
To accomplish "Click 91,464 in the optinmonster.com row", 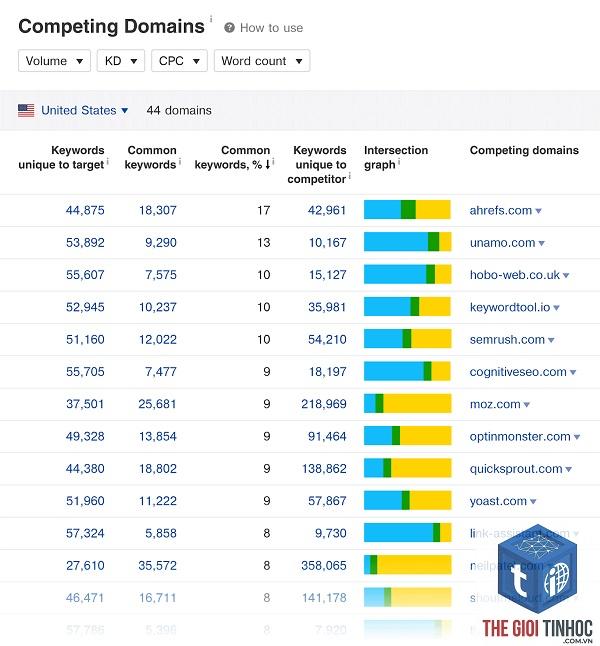I will click(x=327, y=436).
